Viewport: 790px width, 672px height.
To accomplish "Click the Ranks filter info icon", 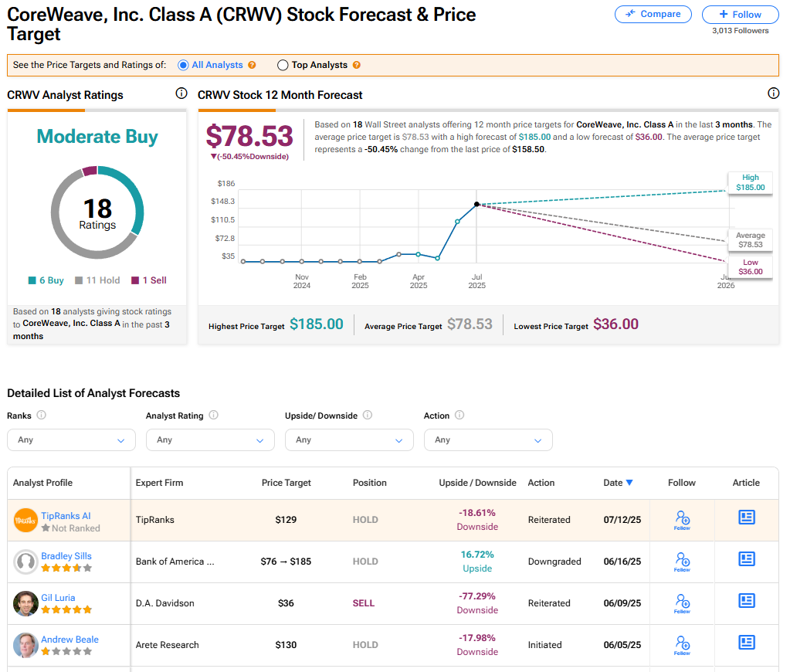I will pyautogui.click(x=41, y=415).
